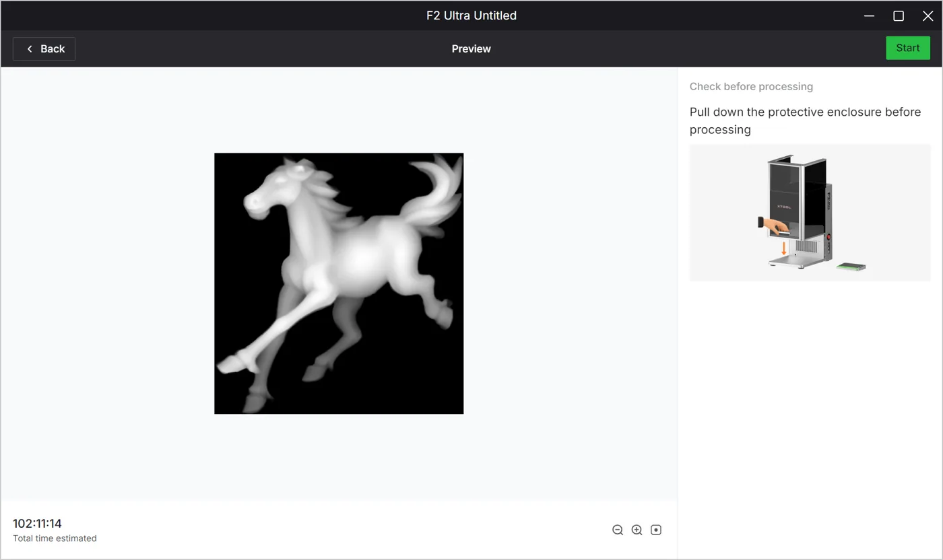Click the Total time estimated caption
The height and width of the screenshot is (560, 943).
(x=55, y=538)
